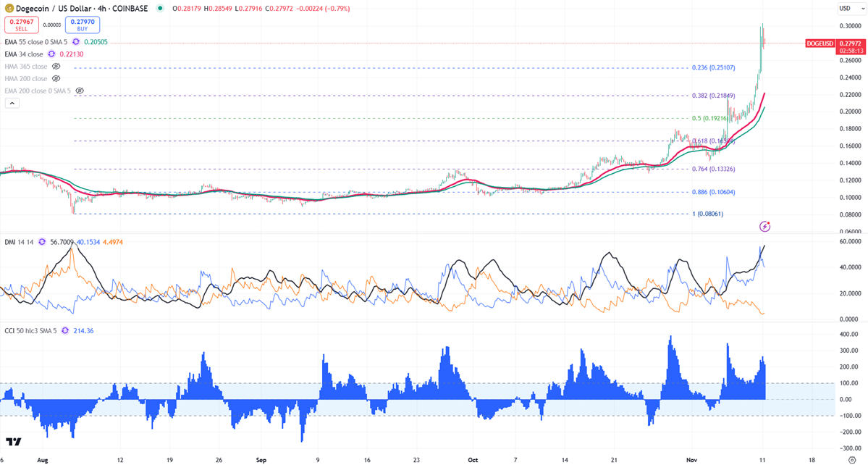Show the hidden EMA 200 indicator
Viewport: 868px width, 465px height.
(80, 91)
